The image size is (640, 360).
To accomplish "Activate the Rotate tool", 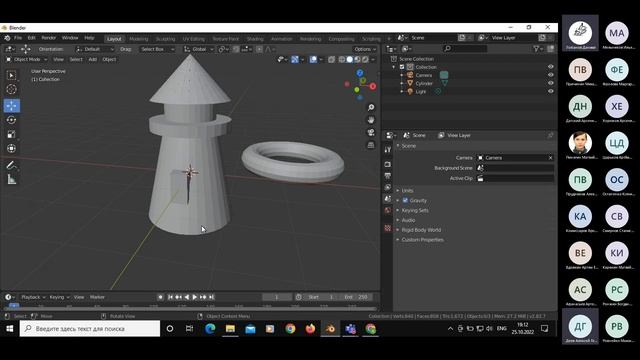I will coord(11,120).
